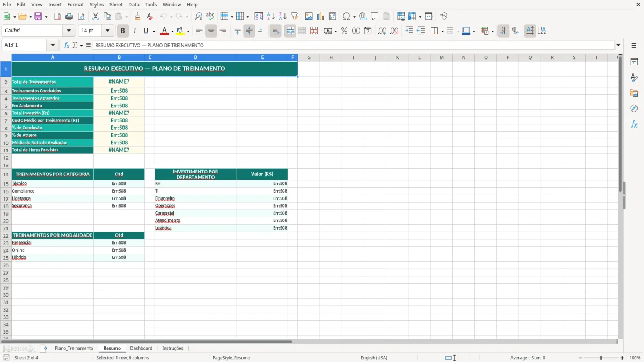Open the Font Size dropdown arrow
This screenshot has width=644, height=362.
(107, 31)
